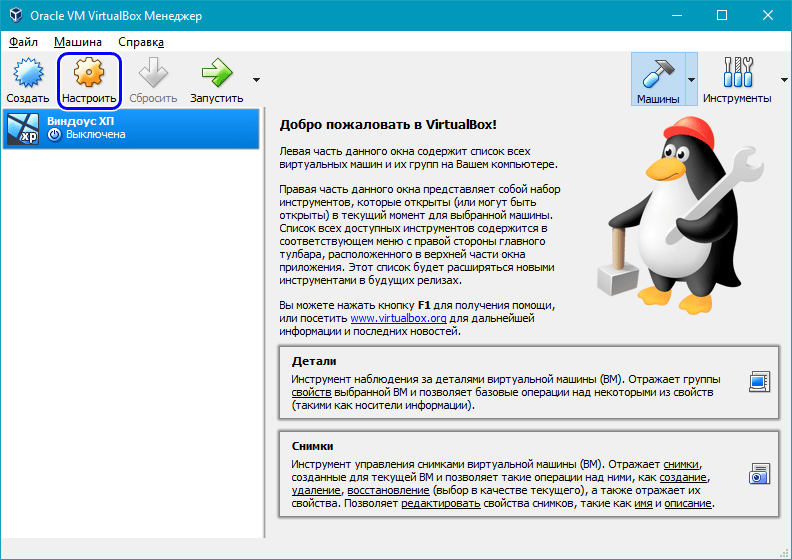Click the снимки link in Снимки description
Screen dimensions: 792x560
(681, 464)
